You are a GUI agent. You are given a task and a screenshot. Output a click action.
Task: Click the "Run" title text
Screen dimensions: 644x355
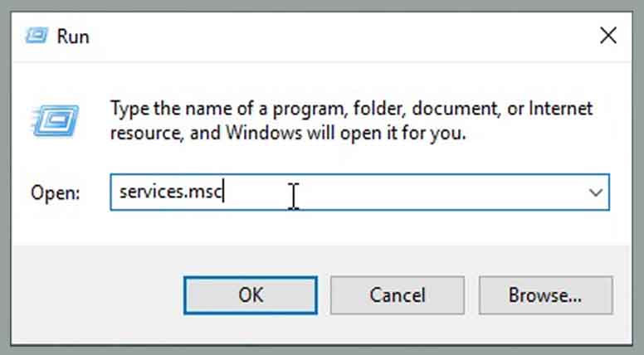tap(73, 36)
